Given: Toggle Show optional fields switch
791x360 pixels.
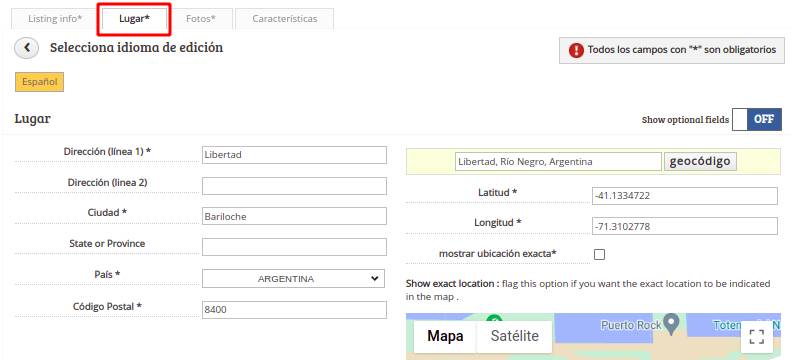Looking at the screenshot, I should pos(757,119).
